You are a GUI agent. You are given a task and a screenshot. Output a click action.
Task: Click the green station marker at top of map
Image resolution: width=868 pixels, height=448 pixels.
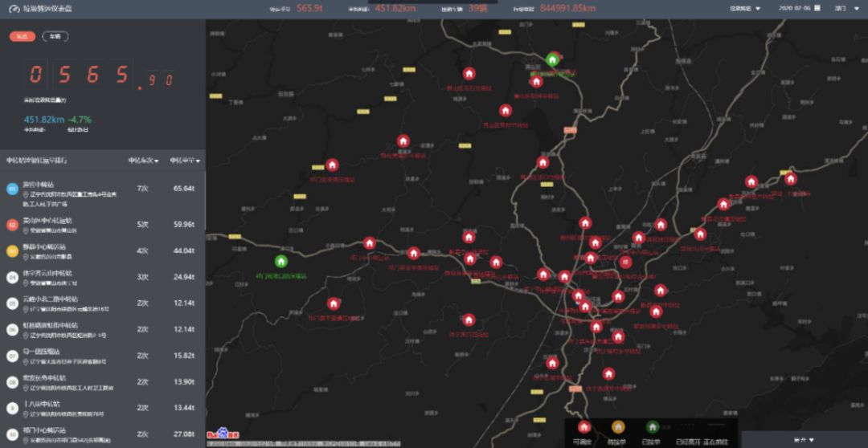point(552,59)
